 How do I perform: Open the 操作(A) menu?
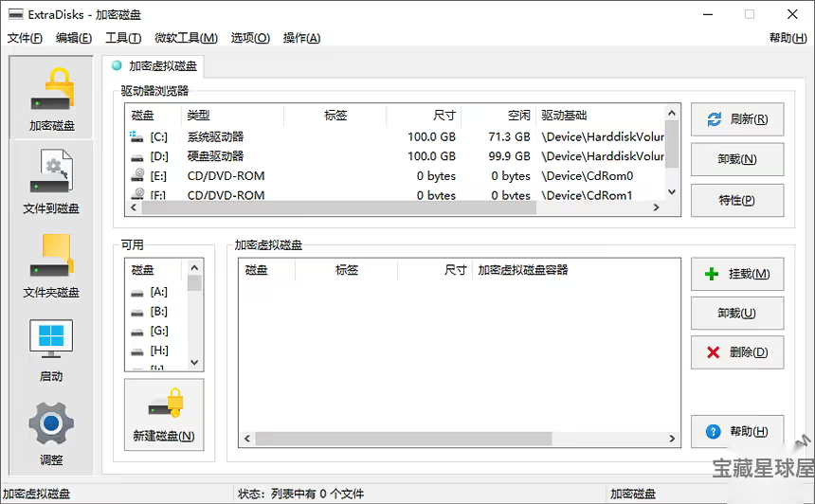click(x=301, y=38)
